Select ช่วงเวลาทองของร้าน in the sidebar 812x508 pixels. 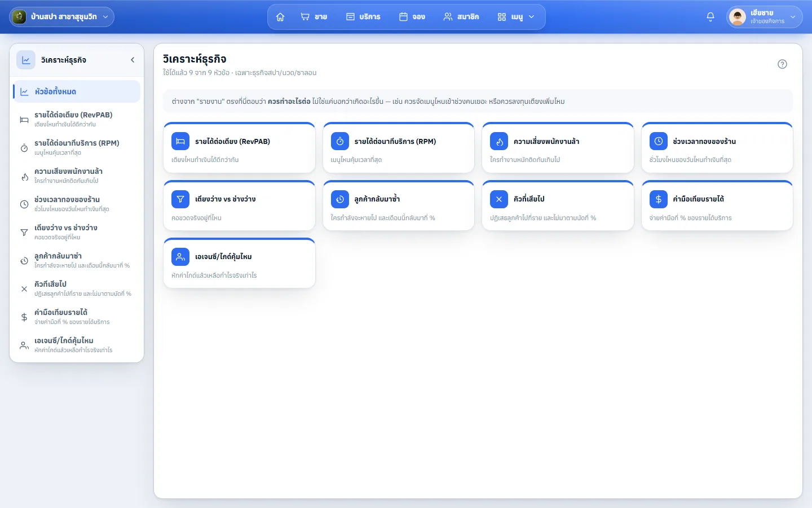click(x=77, y=204)
